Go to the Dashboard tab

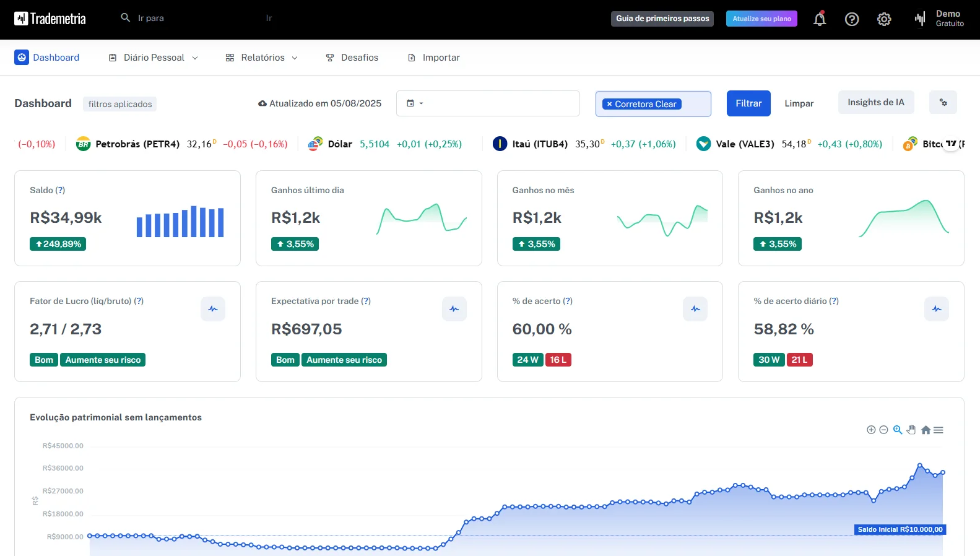(x=47, y=58)
